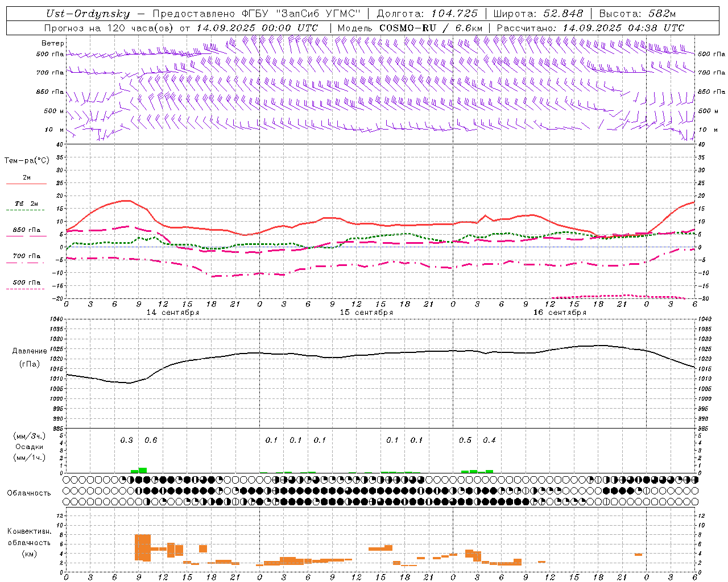Click the 'Конвективн.' convective cloud label
Image resolution: width=728 pixels, height=582 pixels.
(x=29, y=531)
